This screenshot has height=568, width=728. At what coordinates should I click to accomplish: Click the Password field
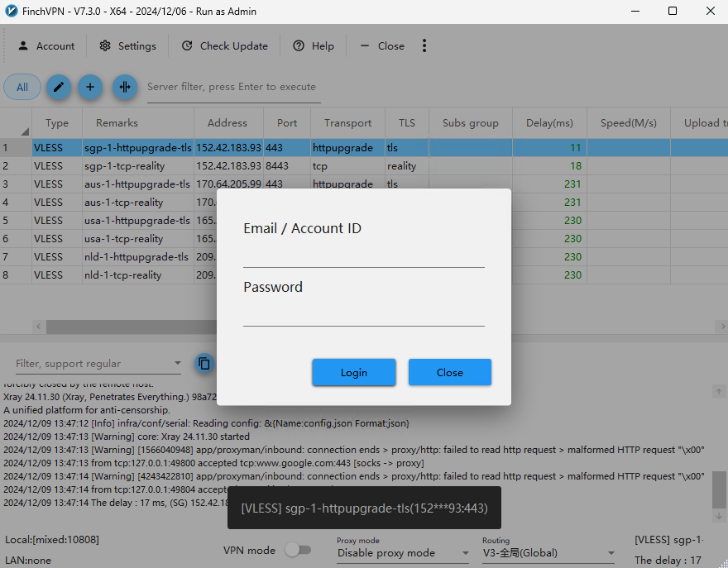pos(363,315)
